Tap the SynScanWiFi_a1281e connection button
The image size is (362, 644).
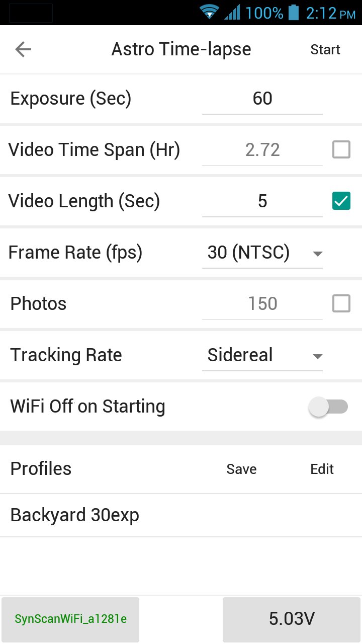point(70,619)
